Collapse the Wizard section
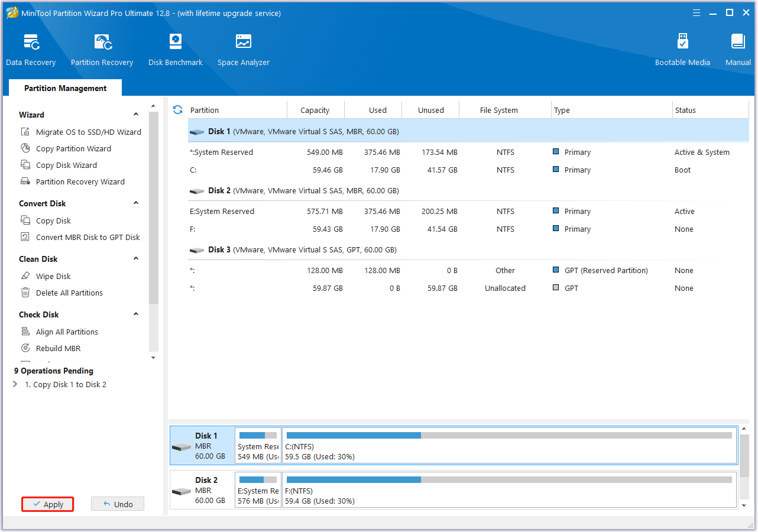Image resolution: width=758 pixels, height=532 pixels. [x=136, y=115]
